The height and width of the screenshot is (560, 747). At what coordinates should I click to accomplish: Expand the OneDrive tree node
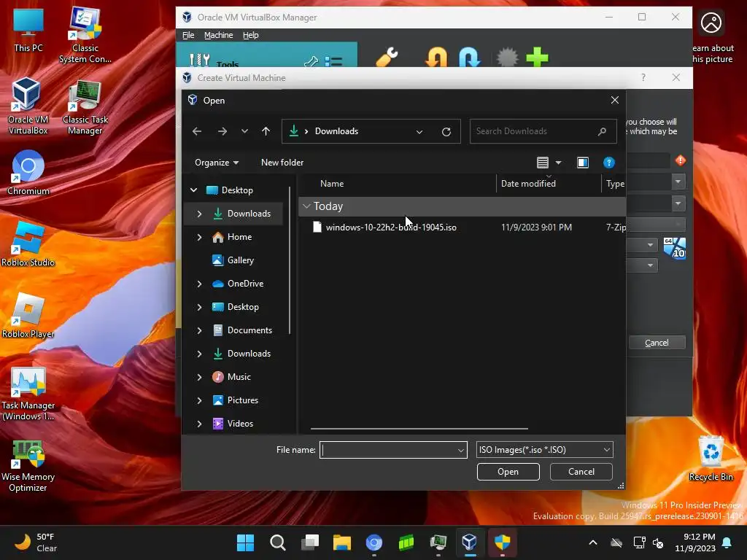coord(199,284)
